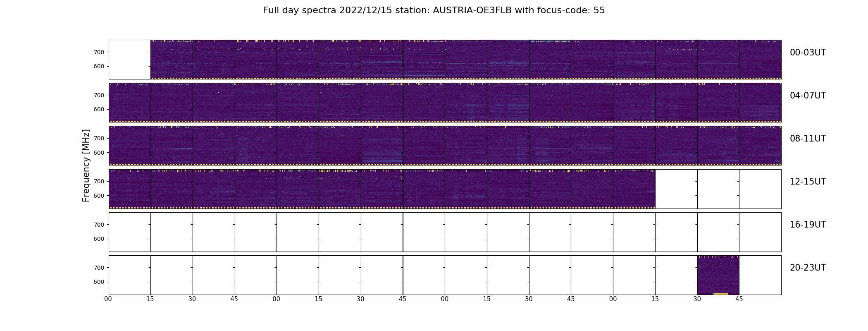Select the '16-19UT' row label
This screenshot has width=868, height=331.
pos(808,225)
